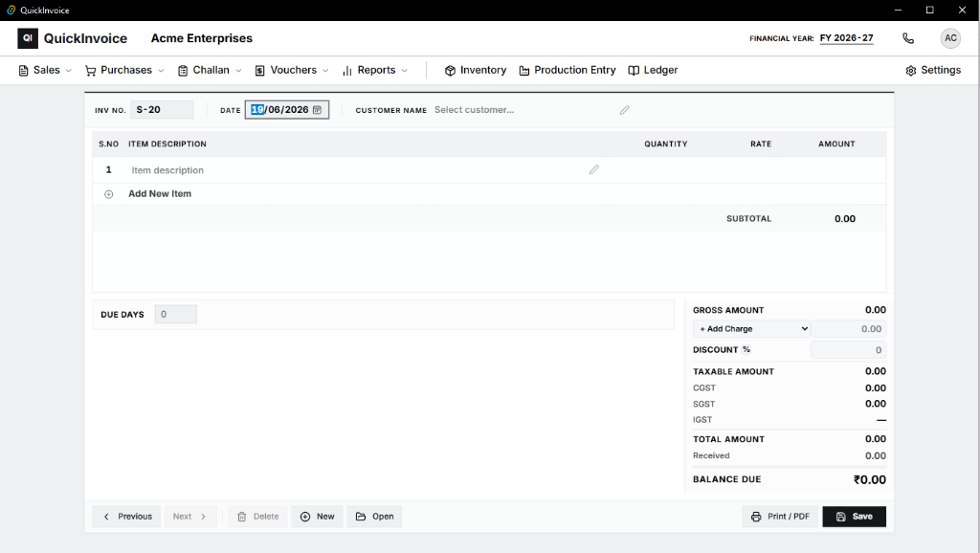
Task: Click the printer icon on Print / PDF
Action: click(756, 517)
